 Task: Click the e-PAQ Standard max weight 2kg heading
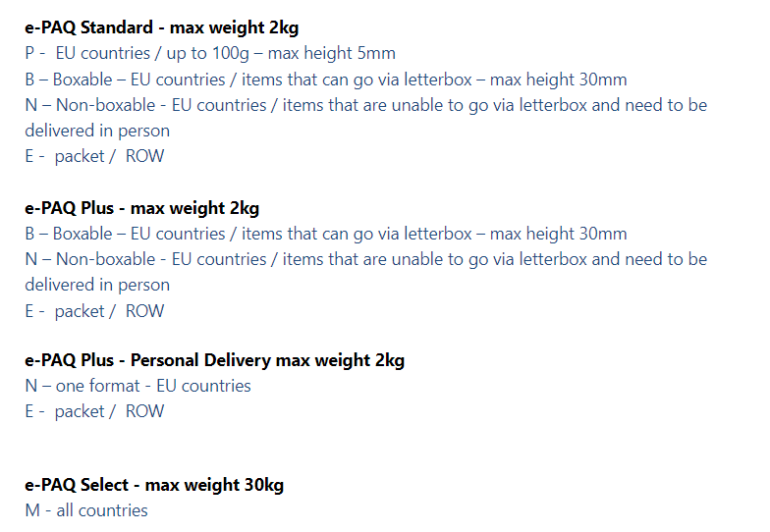point(161,27)
